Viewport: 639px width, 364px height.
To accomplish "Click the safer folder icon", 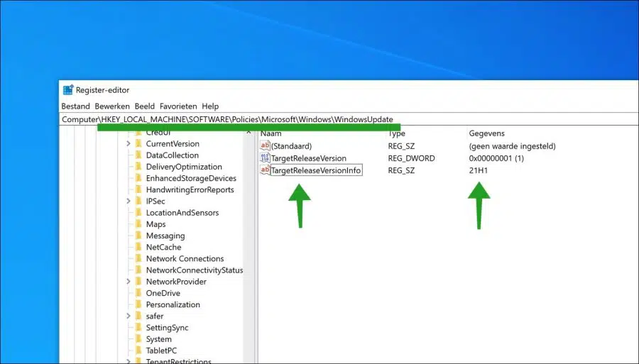I will coord(138,316).
